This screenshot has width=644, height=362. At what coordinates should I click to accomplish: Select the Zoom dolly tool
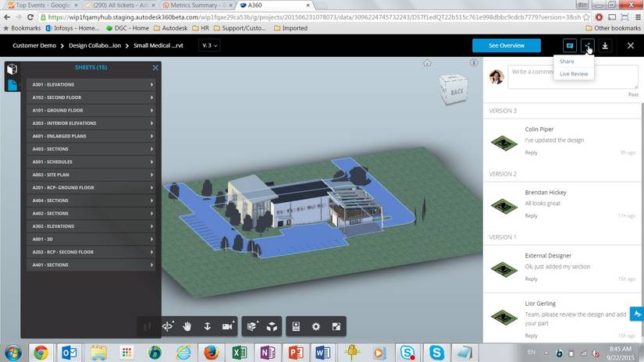208,326
